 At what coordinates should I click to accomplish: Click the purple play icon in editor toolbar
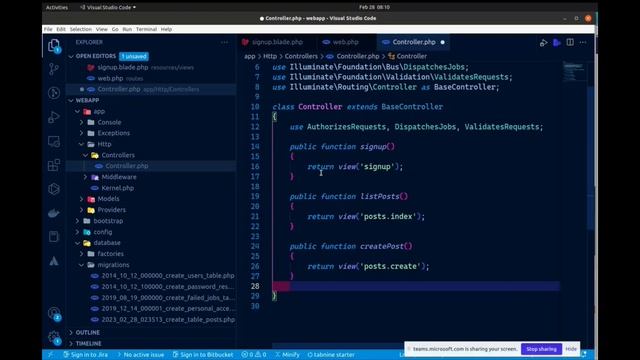557,42
